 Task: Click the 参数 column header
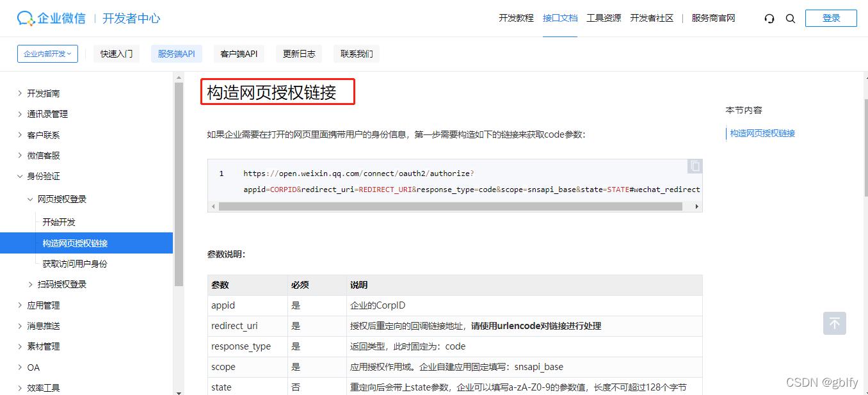(248, 285)
